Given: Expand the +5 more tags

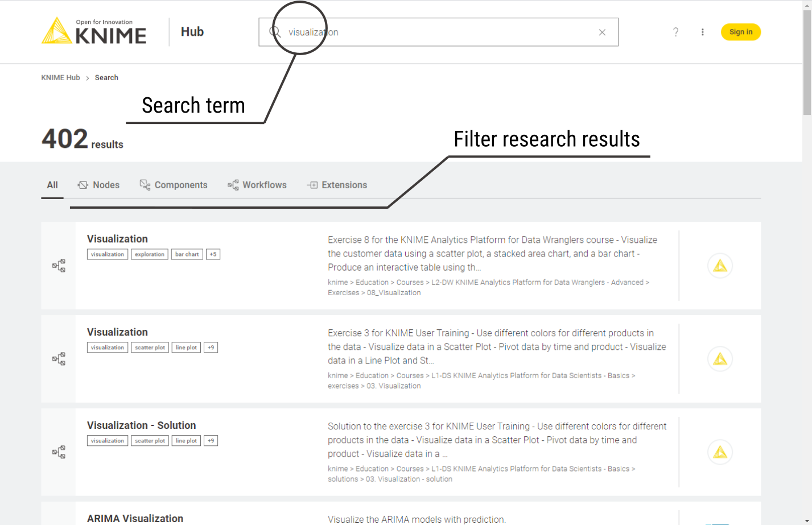Looking at the screenshot, I should coord(213,254).
